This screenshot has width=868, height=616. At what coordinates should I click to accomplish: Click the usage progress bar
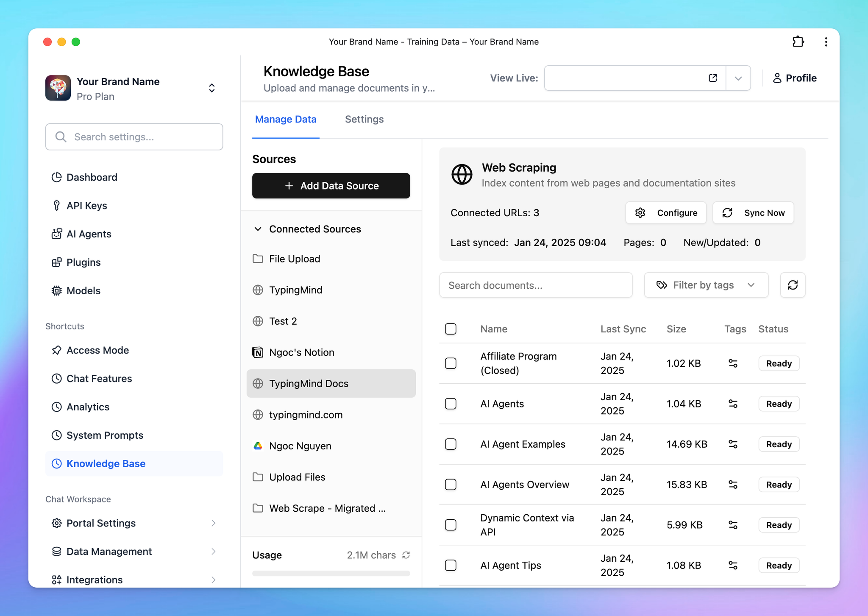pyautogui.click(x=331, y=573)
